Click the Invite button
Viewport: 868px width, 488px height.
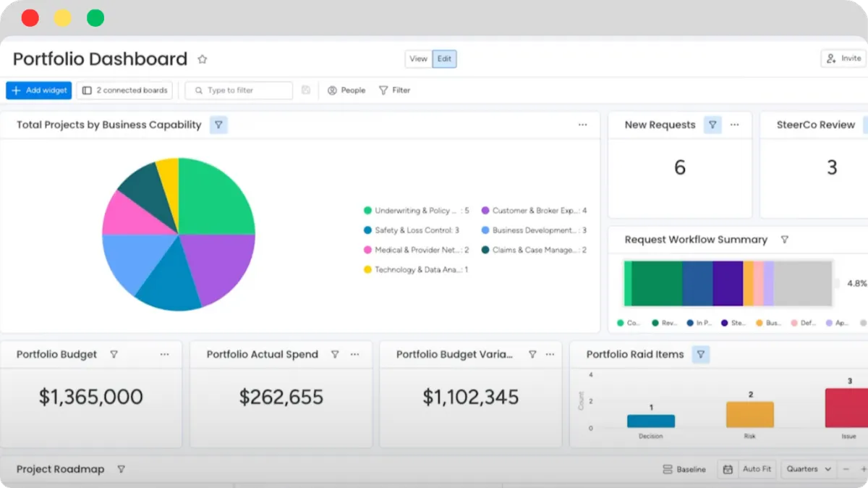click(x=843, y=59)
